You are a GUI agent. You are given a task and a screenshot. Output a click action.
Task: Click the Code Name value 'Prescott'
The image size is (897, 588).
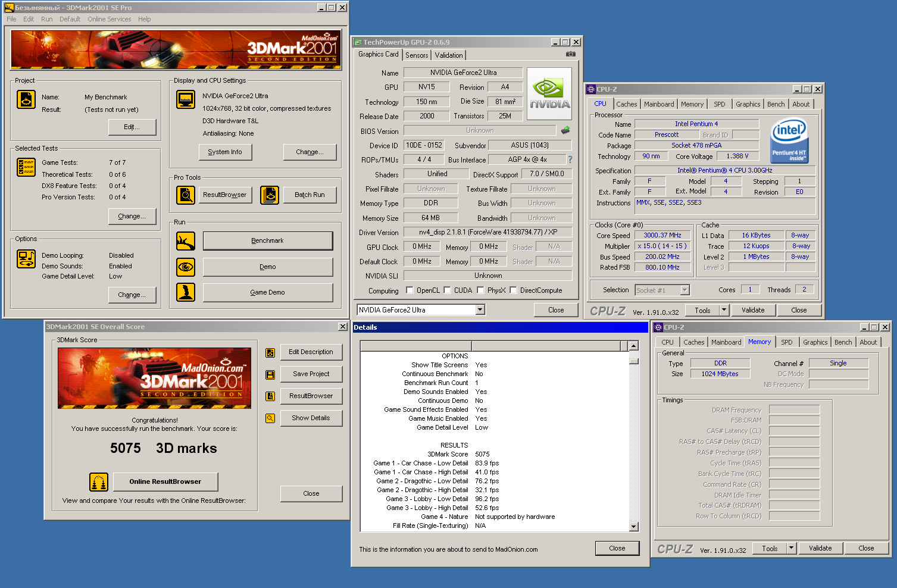(x=667, y=135)
